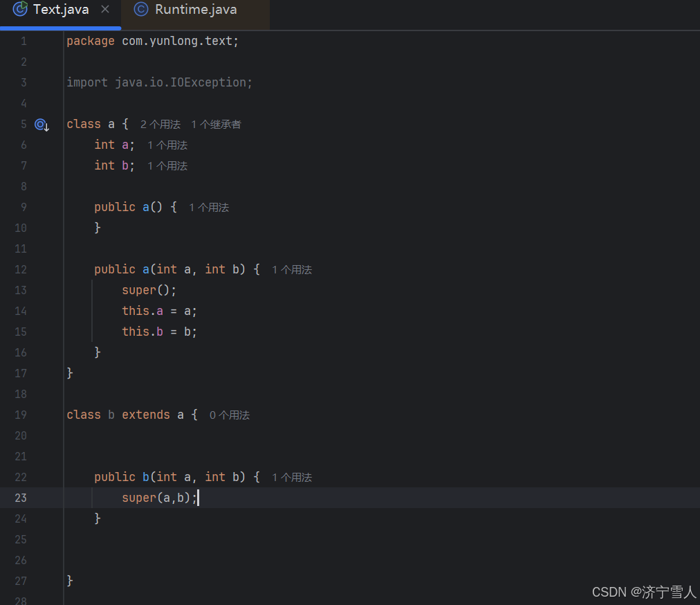Click the Text.java file type icon
Image resolution: width=700 pixels, height=605 pixels.
point(20,9)
